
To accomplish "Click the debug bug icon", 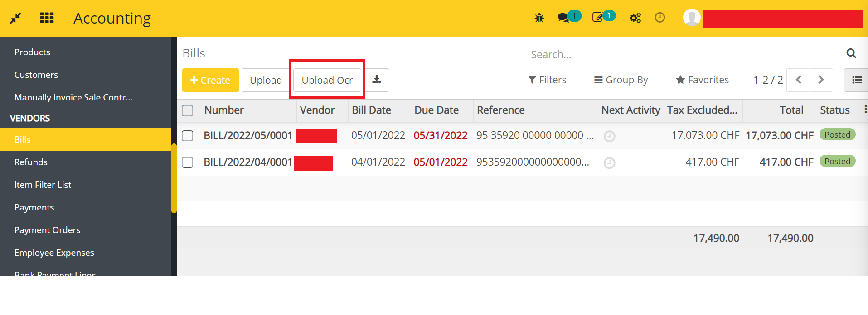I will pyautogui.click(x=539, y=18).
